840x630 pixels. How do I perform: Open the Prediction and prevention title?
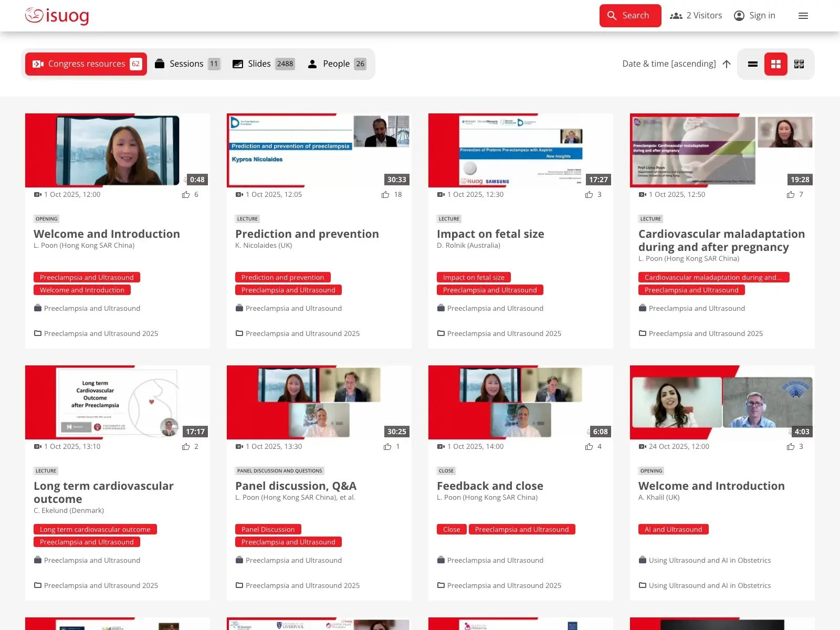[x=307, y=234]
